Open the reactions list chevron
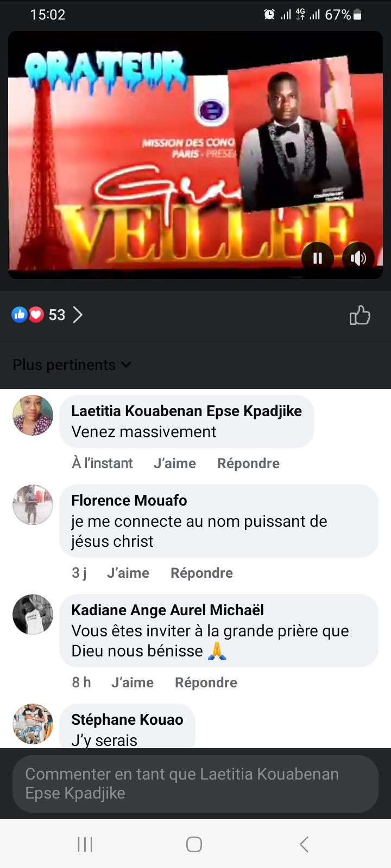 [x=78, y=315]
